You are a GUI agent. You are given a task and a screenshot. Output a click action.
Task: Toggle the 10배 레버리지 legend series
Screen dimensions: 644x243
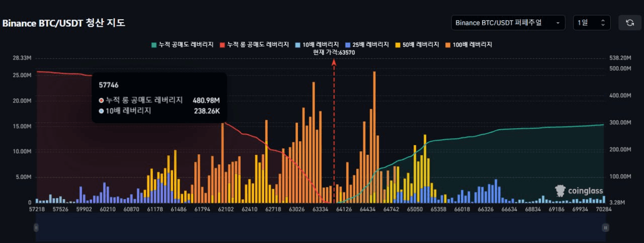pos(316,44)
